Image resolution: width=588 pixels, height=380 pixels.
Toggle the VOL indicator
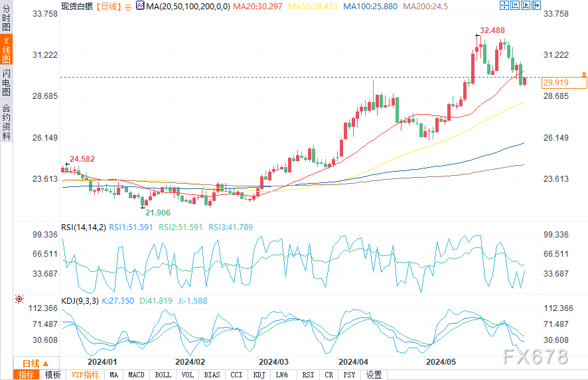click(188, 375)
